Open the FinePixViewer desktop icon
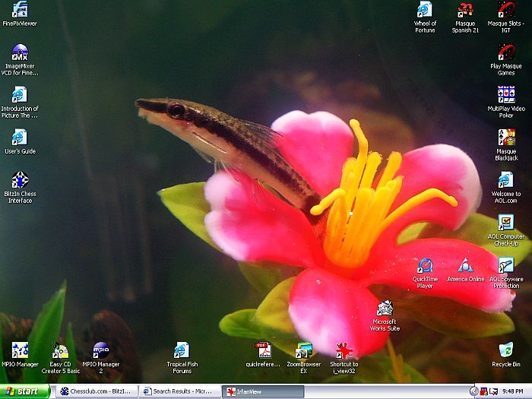 click(20, 11)
